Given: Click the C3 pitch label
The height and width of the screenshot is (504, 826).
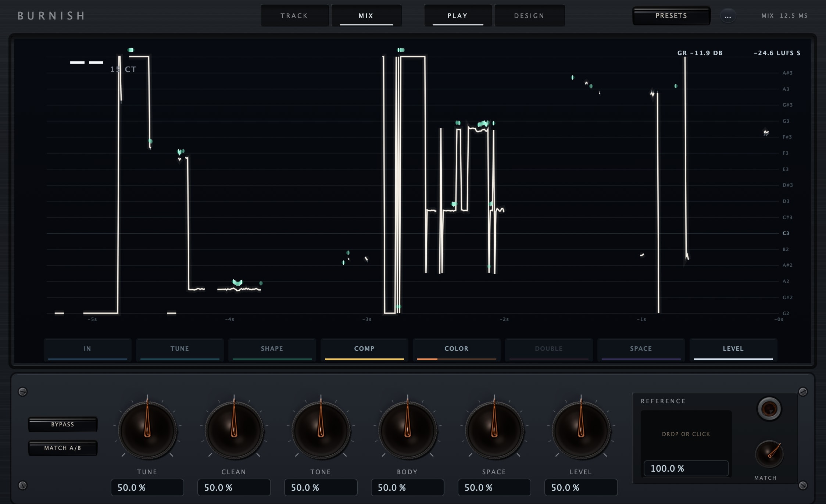Looking at the screenshot, I should (x=786, y=233).
